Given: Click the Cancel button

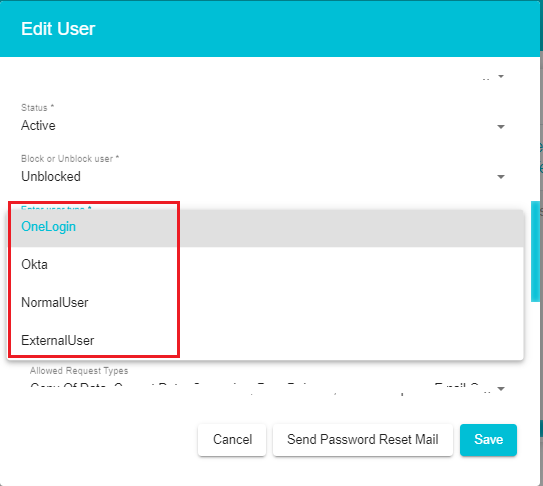Looking at the screenshot, I should pyautogui.click(x=232, y=440).
